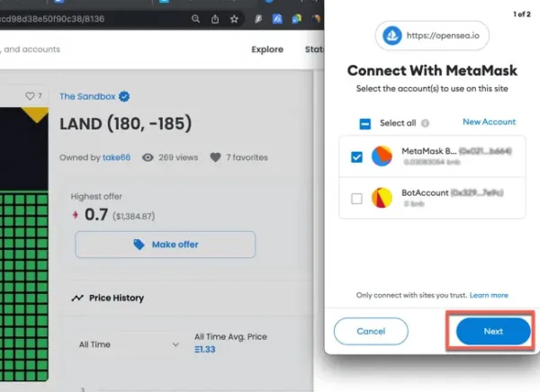The height and width of the screenshot is (392, 540).
Task: Click the LAND (180, -185) title
Action: [126, 123]
